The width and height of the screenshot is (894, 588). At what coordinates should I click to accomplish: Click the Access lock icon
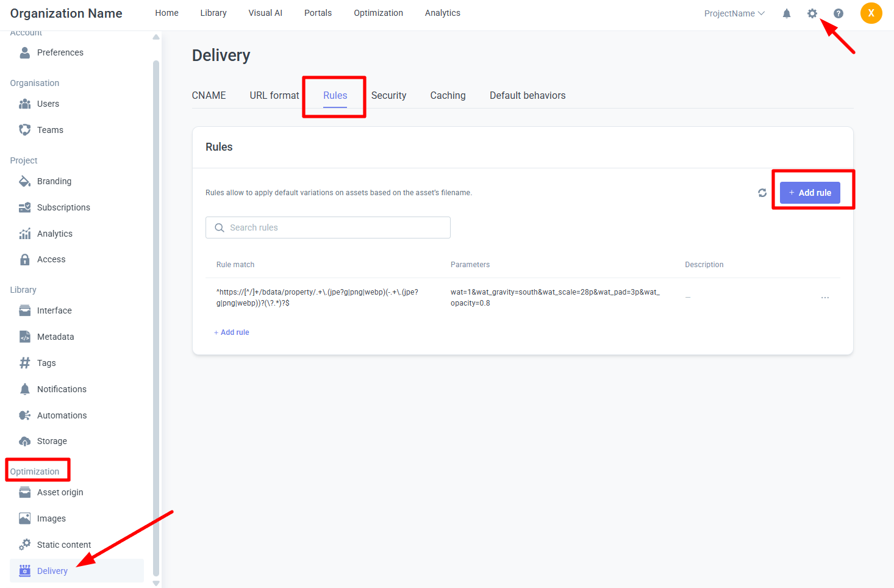[24, 259]
